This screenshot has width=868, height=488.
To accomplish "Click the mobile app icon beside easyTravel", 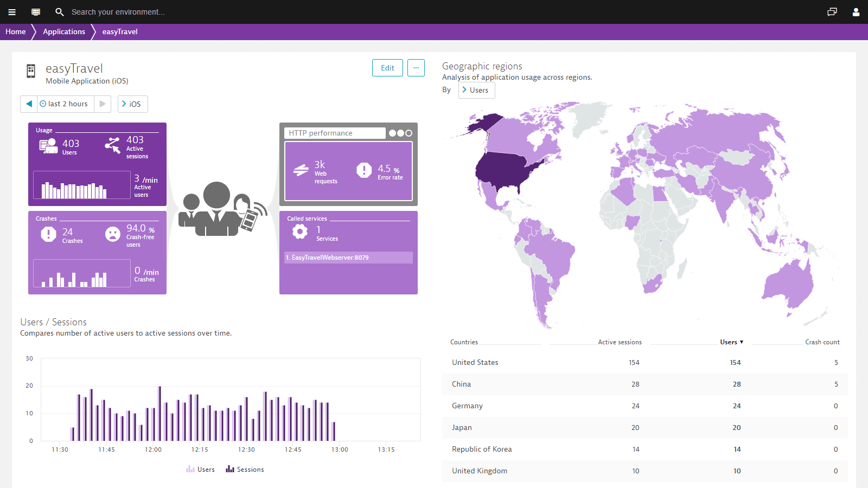I will point(31,71).
